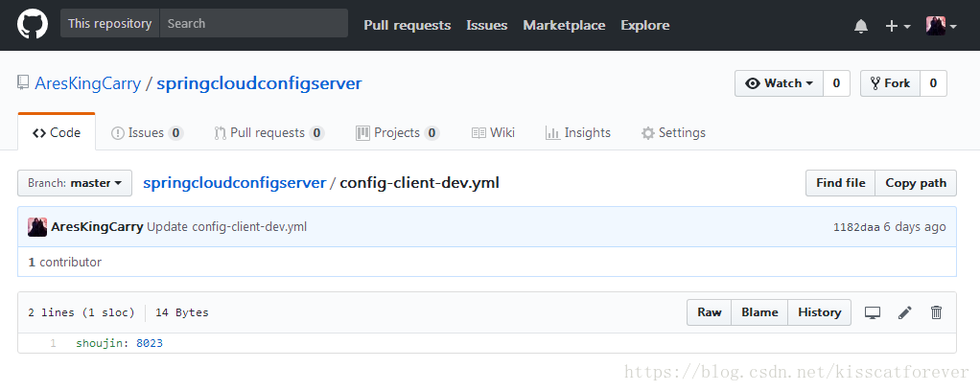Open commit hash 1182daa
The height and width of the screenshot is (391, 980).
856,227
